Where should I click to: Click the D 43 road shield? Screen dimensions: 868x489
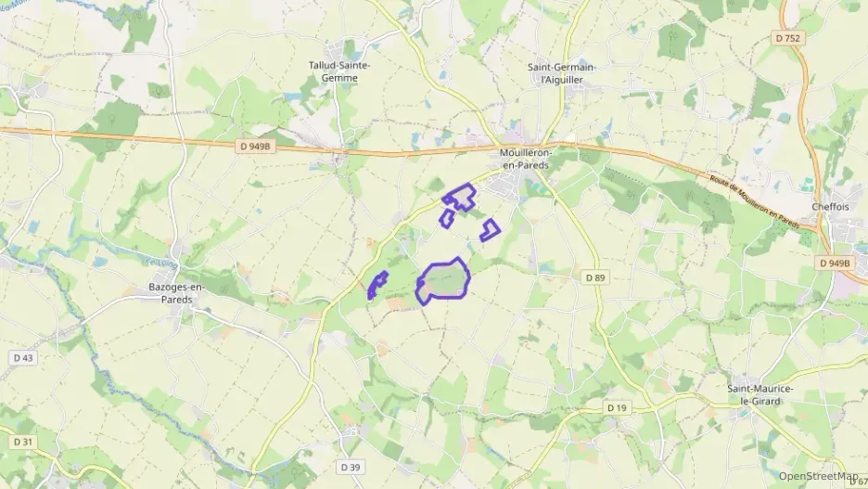pos(23,358)
